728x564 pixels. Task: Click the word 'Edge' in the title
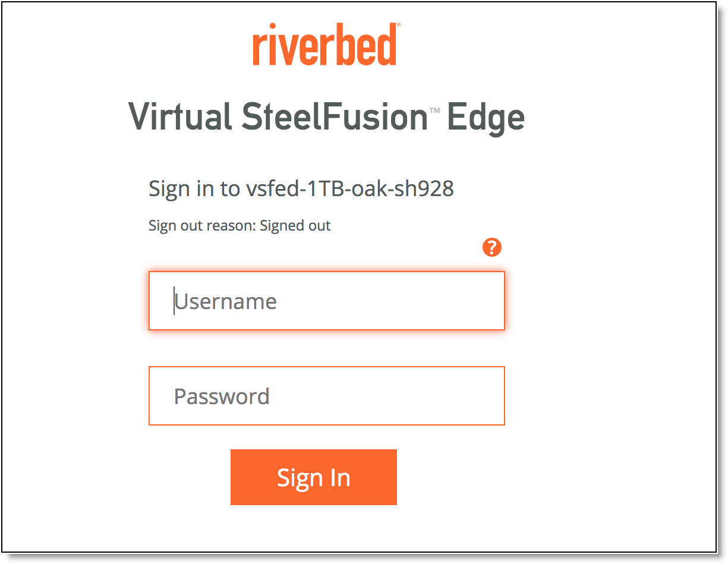(486, 118)
